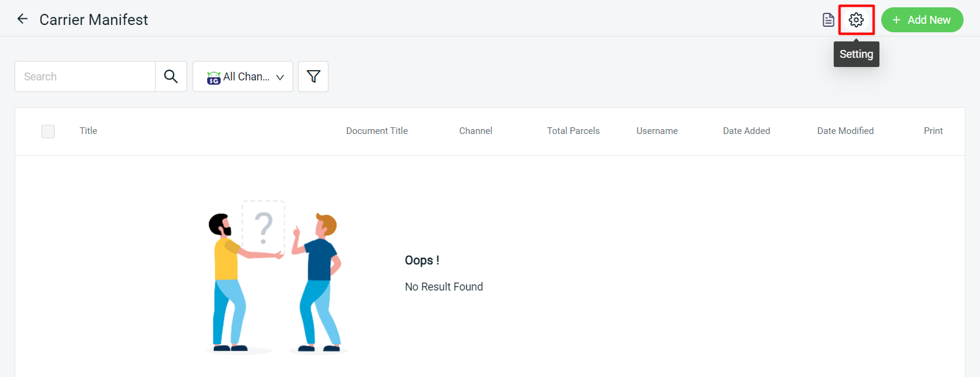The image size is (980, 377).
Task: Open the document icon next to settings
Action: 828,20
